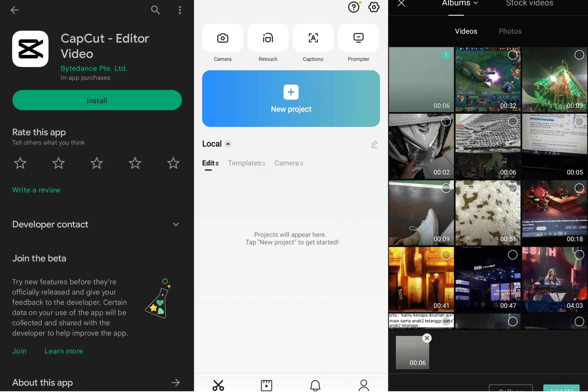This screenshot has height=392, width=588.
Task: Open the Camera tool icon
Action: (x=222, y=38)
